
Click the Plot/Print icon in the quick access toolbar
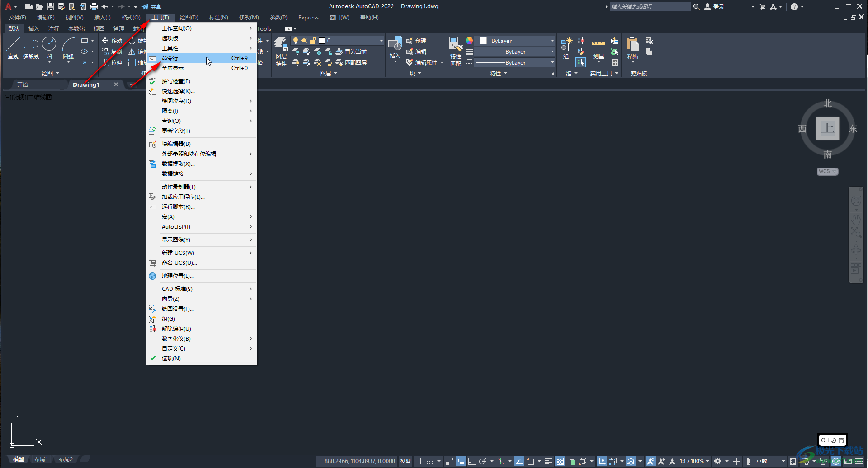click(94, 6)
